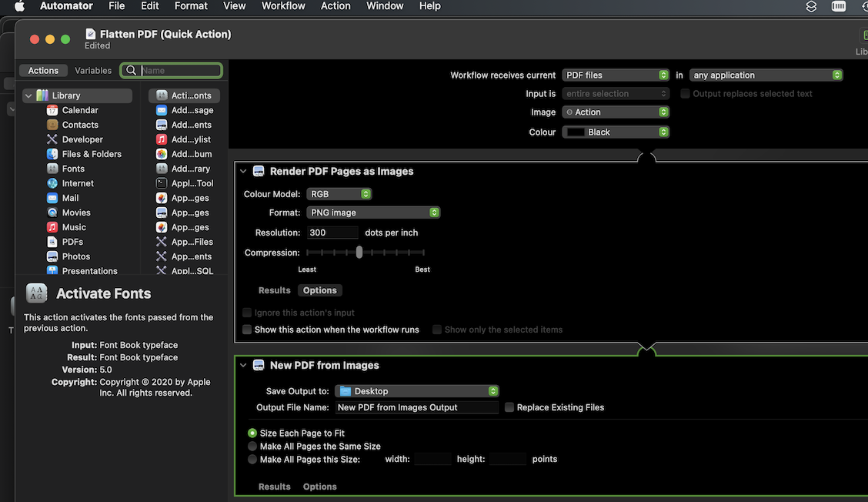
Task: Select Make All Pages the Same Size
Action: coord(252,447)
